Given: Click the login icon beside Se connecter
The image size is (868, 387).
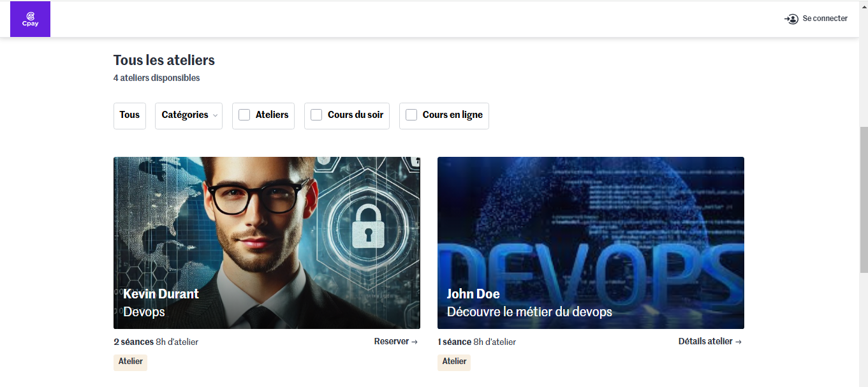Looking at the screenshot, I should [x=791, y=19].
